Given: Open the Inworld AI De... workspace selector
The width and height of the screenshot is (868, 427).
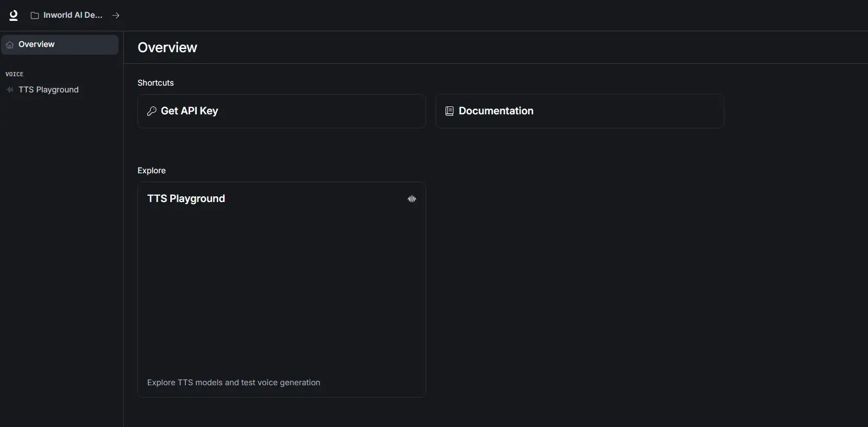Looking at the screenshot, I should point(73,15).
